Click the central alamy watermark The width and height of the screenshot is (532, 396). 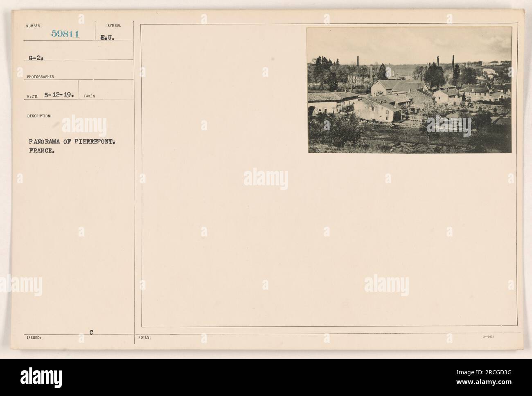(x=266, y=179)
